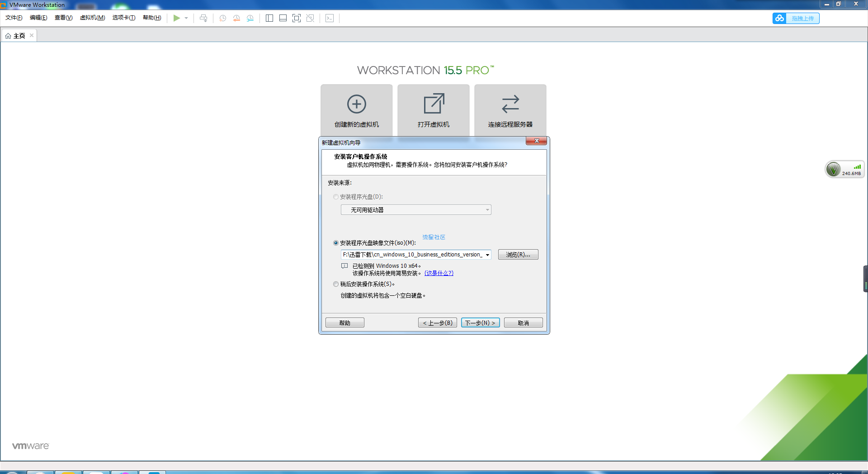Click the 浏览(R)... browse button
The height and width of the screenshot is (474, 868).
click(518, 255)
